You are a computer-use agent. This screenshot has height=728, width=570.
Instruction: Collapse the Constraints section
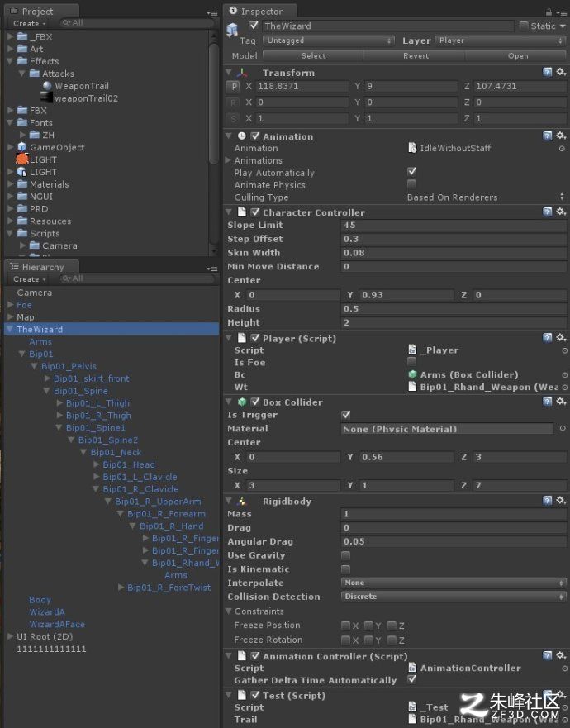(x=228, y=611)
